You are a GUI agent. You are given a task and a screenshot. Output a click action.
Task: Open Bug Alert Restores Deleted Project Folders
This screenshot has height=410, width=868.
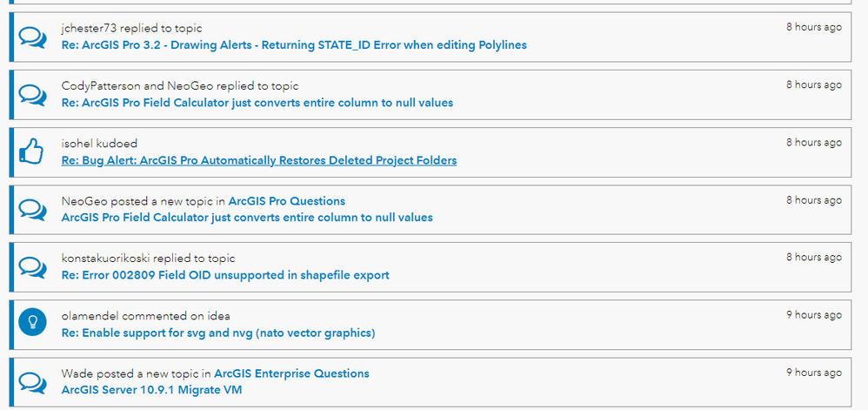coord(259,160)
